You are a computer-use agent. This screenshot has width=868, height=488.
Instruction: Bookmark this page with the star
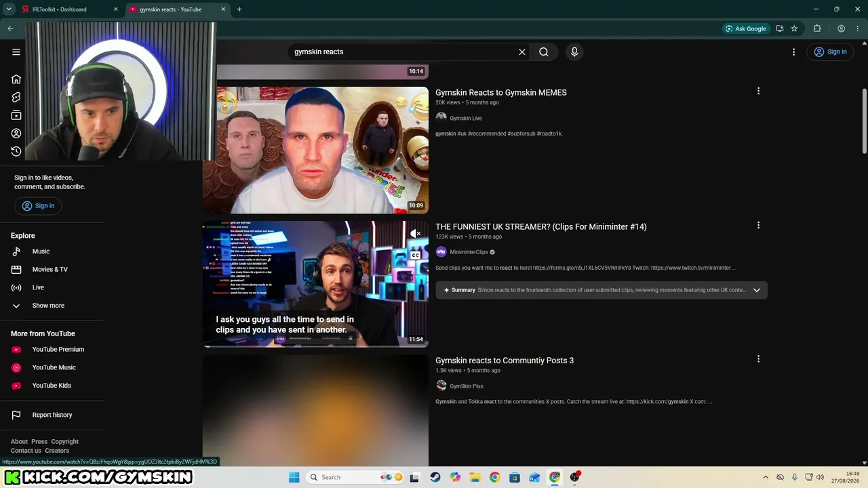click(x=794, y=28)
